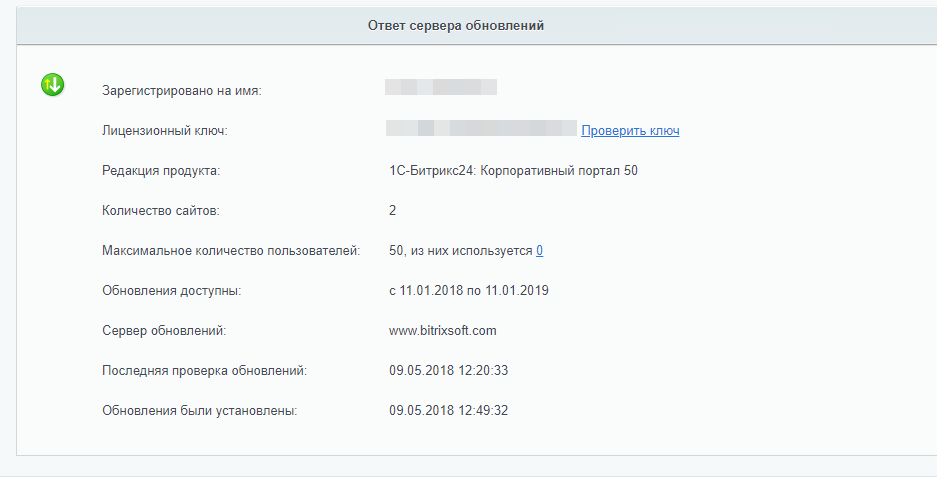Viewport: 937px width, 489px height.
Task: Click the update period '11.01.2018 по 11.01.2019'
Action: (474, 291)
